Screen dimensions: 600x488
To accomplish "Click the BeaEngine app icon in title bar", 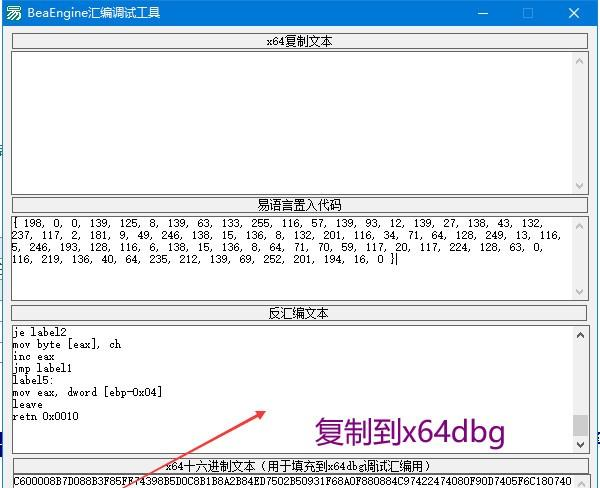I will point(14,13).
